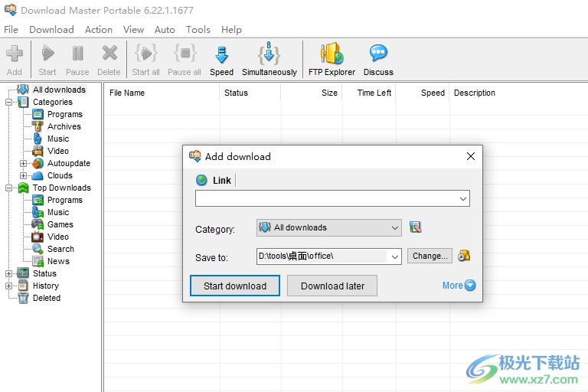
Task: Click the Pause all toolbar icon
Action: point(185,60)
